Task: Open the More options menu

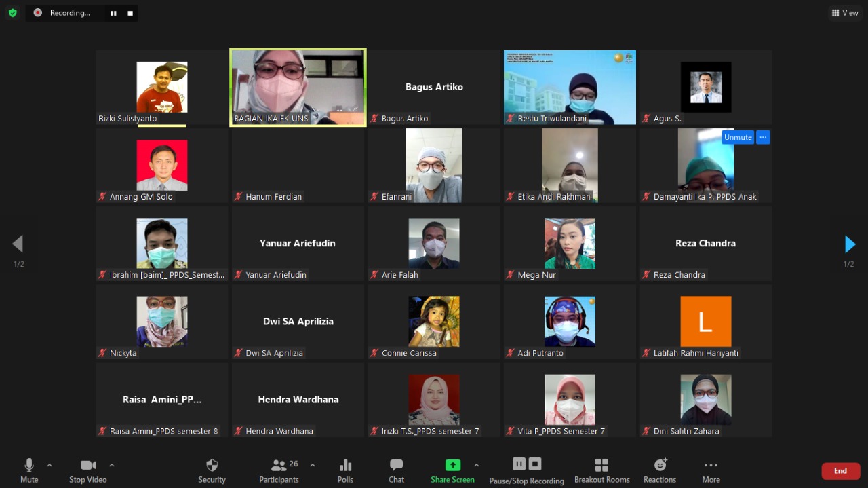Action: coord(711,466)
